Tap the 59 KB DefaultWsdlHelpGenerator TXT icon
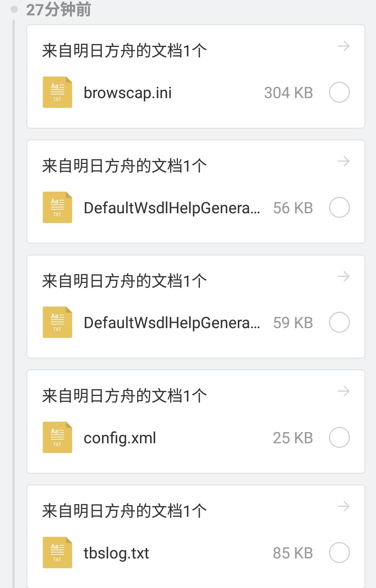Viewport: 376px width, 588px height. (x=57, y=322)
